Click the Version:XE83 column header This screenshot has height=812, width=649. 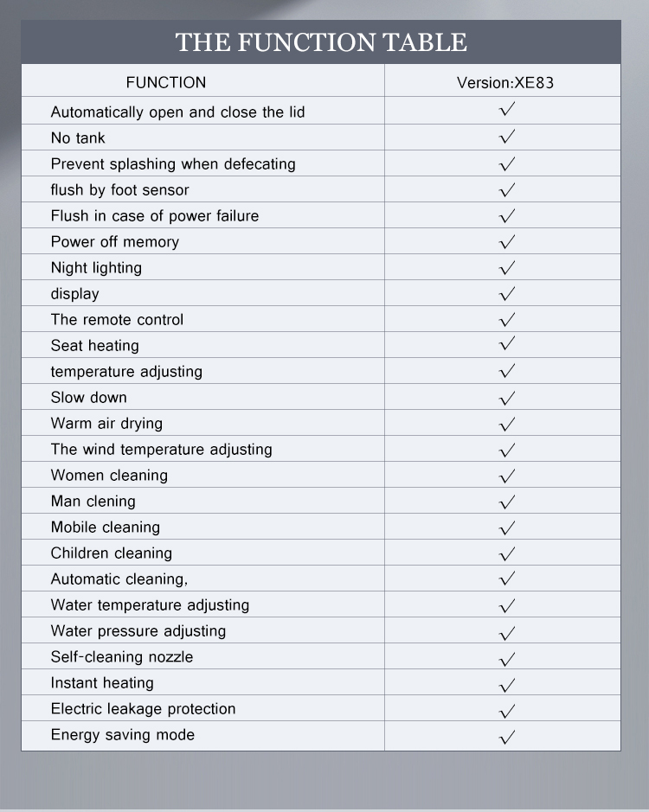504,83
